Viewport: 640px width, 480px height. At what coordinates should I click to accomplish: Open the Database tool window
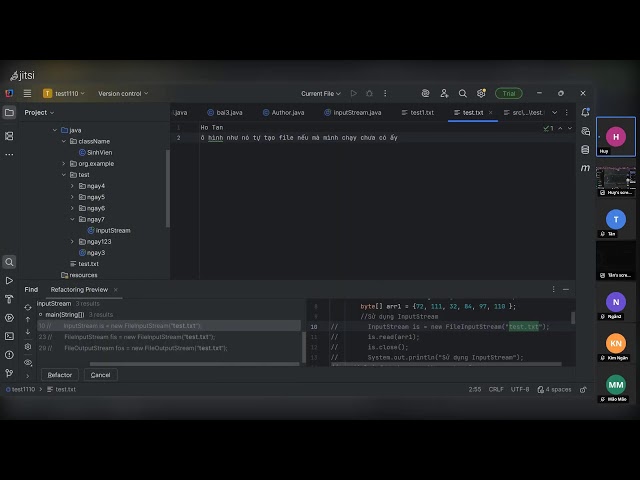(585, 150)
